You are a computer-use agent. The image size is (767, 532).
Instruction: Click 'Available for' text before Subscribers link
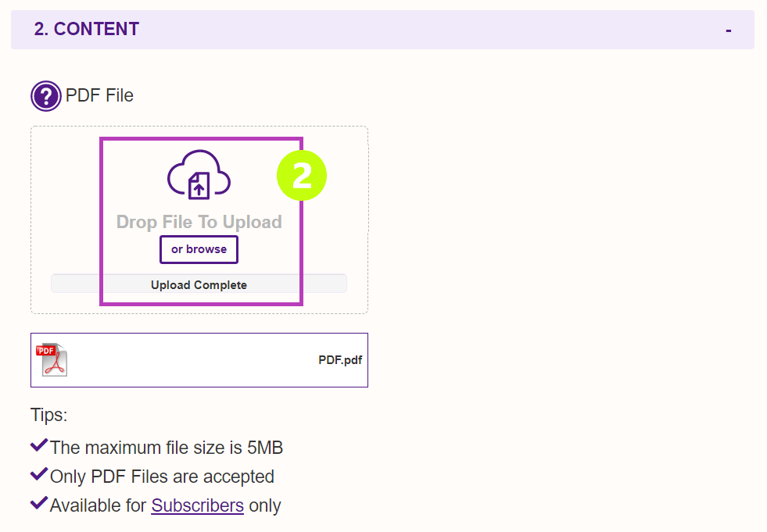pyautogui.click(x=99, y=505)
